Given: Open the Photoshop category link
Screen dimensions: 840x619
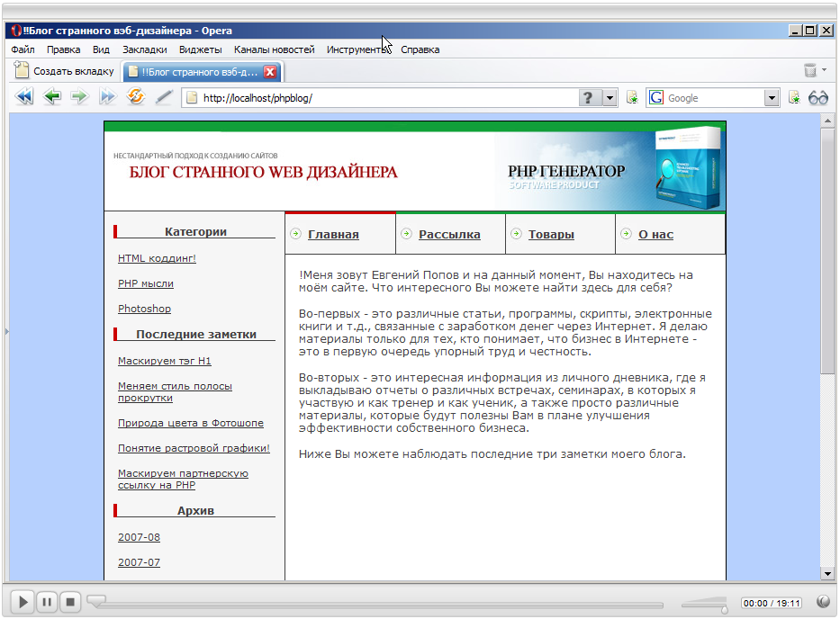Looking at the screenshot, I should [144, 309].
